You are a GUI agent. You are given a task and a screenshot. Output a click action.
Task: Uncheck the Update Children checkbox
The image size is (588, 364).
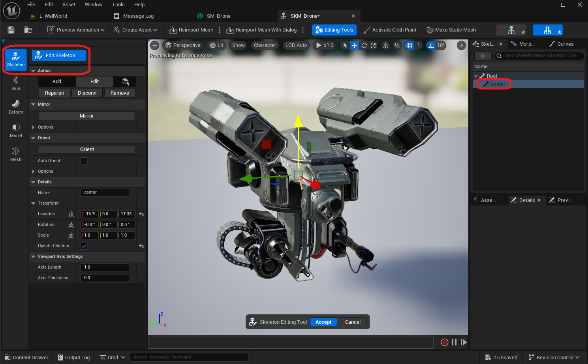(x=84, y=246)
